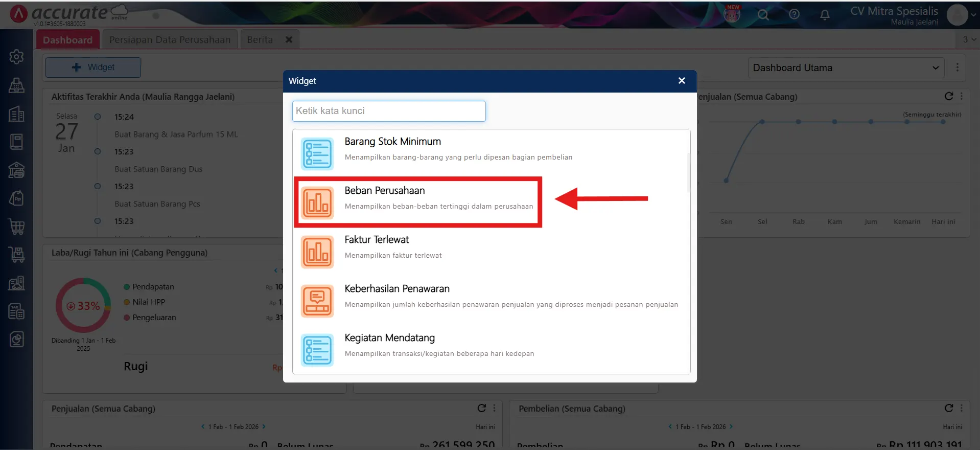Click 'Buat Barang & Jasa Parfum 15 ML' activity
The width and height of the screenshot is (980, 450).
pyautogui.click(x=176, y=134)
